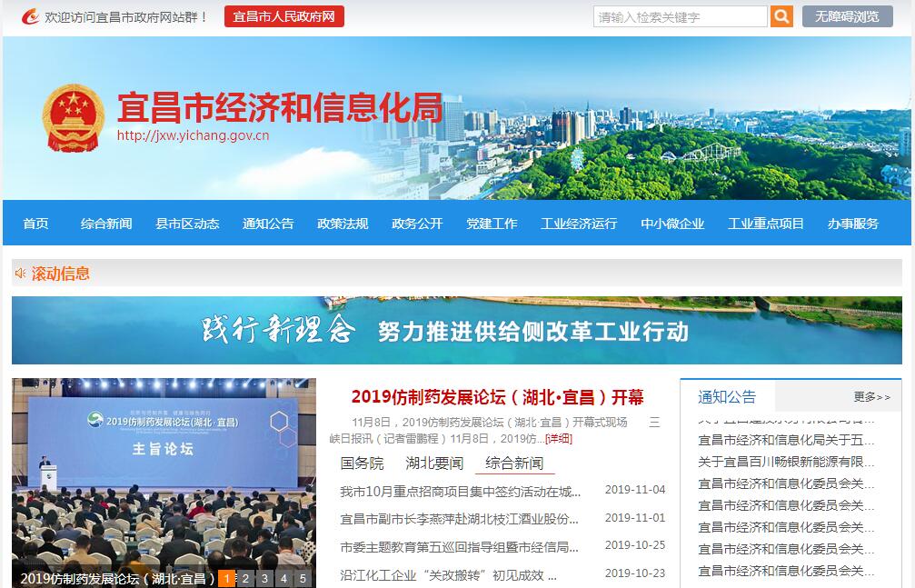The height and width of the screenshot is (588, 915).
Task: Open news 沿江化工企业“关改搬转”初见成效
Action: [x=448, y=575]
